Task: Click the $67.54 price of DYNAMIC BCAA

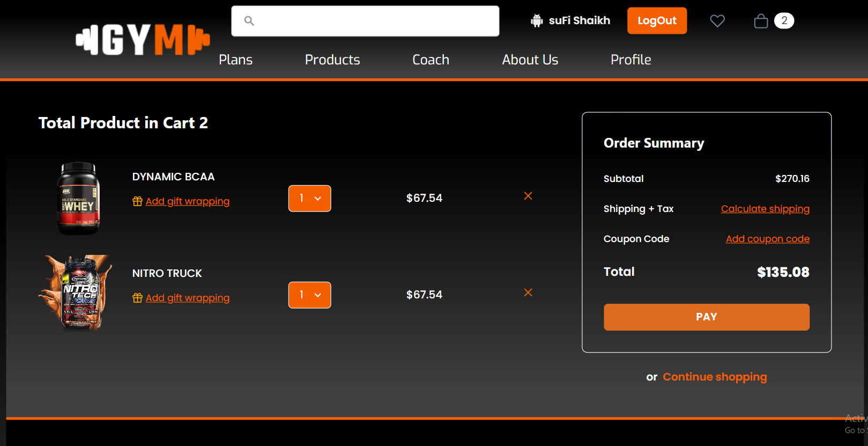Action: 424,198
